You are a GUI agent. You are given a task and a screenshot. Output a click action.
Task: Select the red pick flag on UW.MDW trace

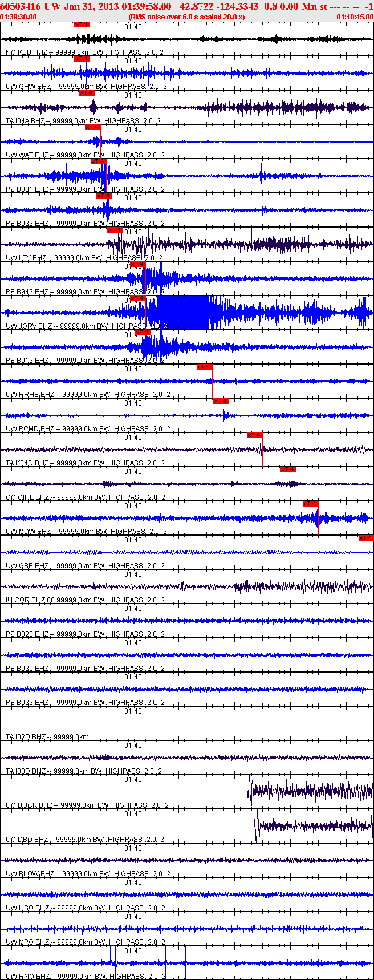[x=310, y=504]
